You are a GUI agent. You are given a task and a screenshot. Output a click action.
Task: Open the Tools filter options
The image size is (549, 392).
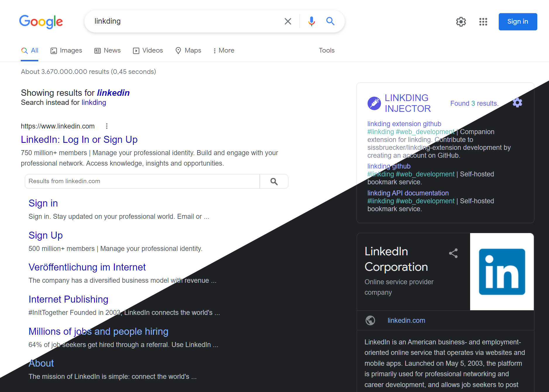327,51
